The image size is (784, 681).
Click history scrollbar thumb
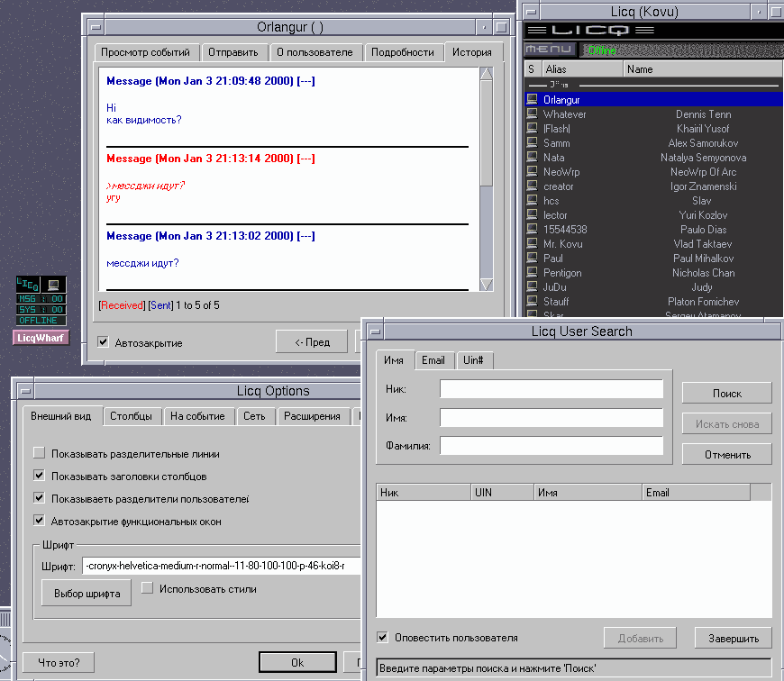(486, 134)
